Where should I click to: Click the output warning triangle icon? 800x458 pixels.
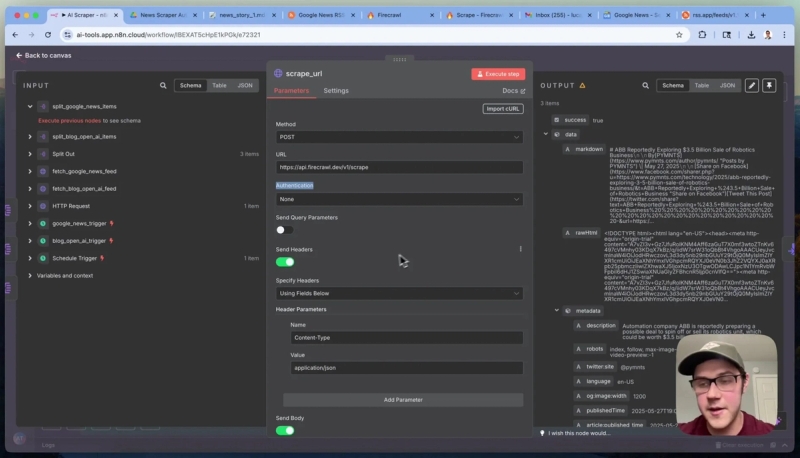[x=582, y=86]
